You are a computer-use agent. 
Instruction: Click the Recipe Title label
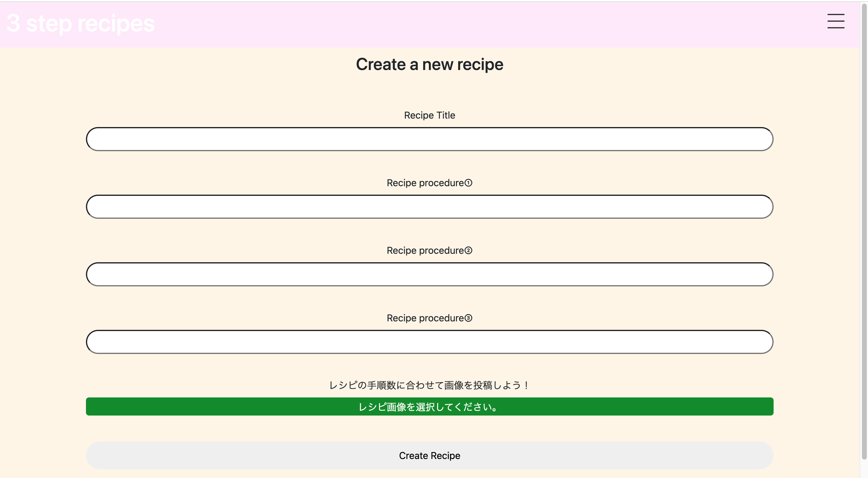(x=429, y=115)
